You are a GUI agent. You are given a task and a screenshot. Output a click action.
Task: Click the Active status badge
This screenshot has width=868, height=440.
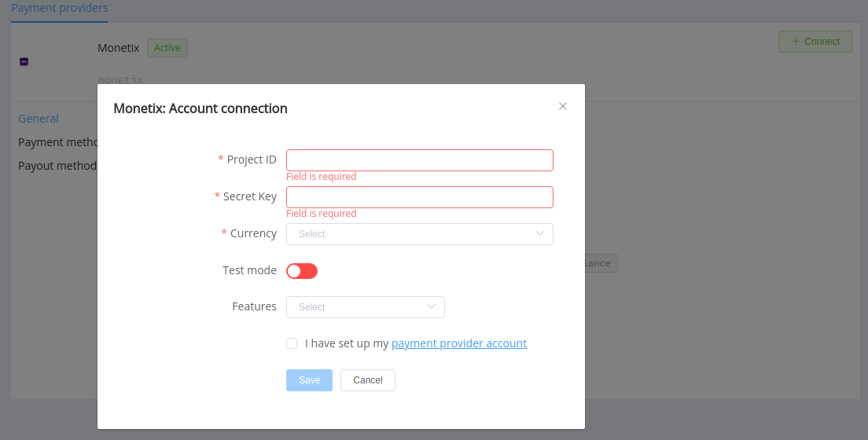coord(167,48)
